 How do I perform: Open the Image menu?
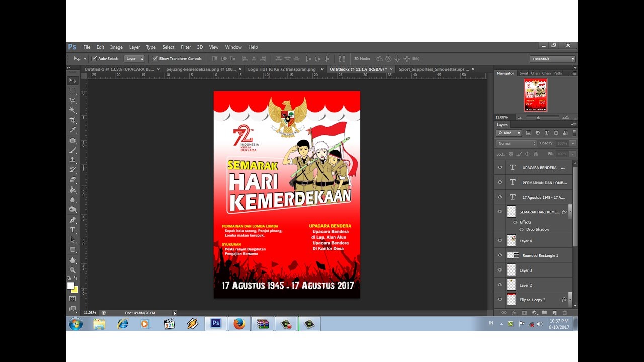point(116,47)
